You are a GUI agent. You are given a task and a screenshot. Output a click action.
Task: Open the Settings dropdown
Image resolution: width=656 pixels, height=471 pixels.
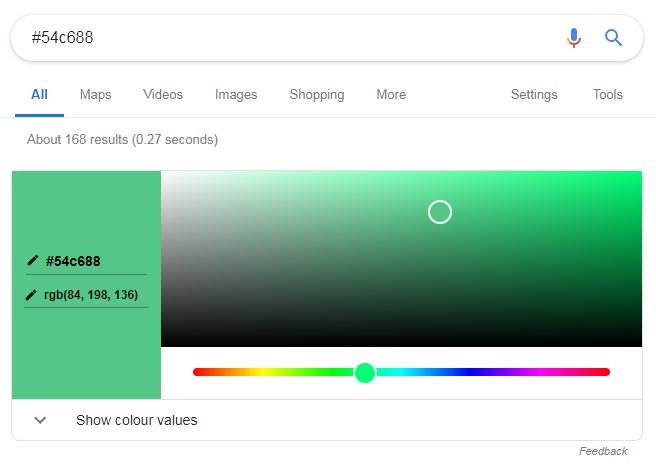[x=534, y=95]
